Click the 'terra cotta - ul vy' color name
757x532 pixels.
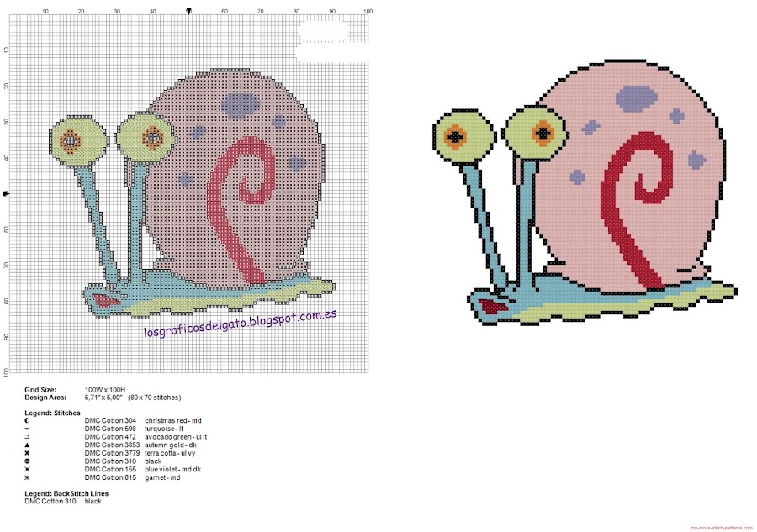click(170, 453)
